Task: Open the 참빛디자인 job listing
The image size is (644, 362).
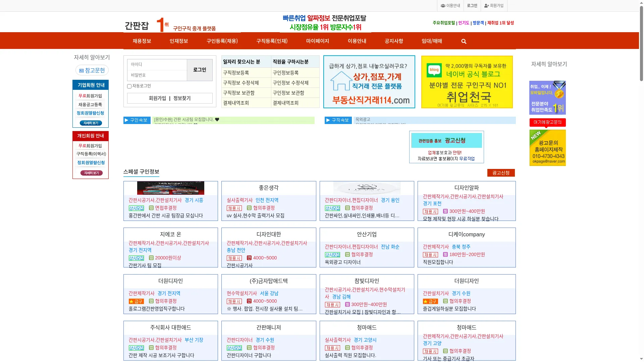Action: [x=367, y=281]
